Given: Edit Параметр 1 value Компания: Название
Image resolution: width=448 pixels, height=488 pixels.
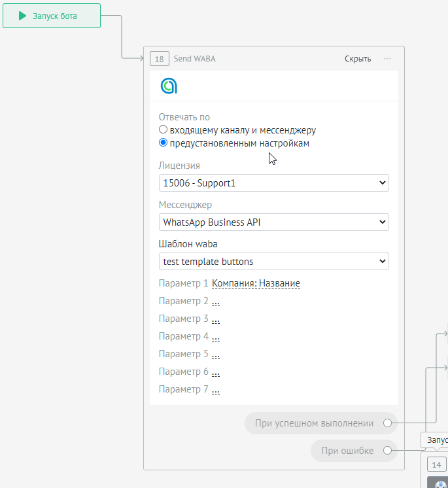Looking at the screenshot, I should point(256,284).
